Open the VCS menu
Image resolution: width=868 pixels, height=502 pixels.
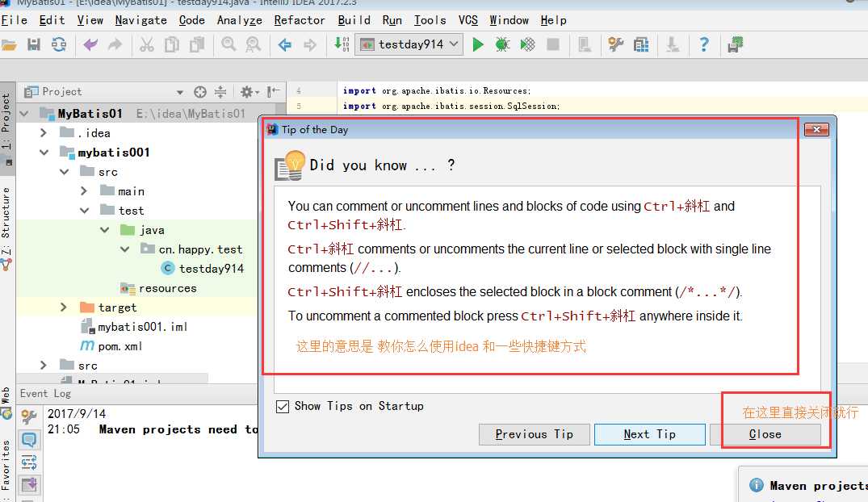coord(468,20)
